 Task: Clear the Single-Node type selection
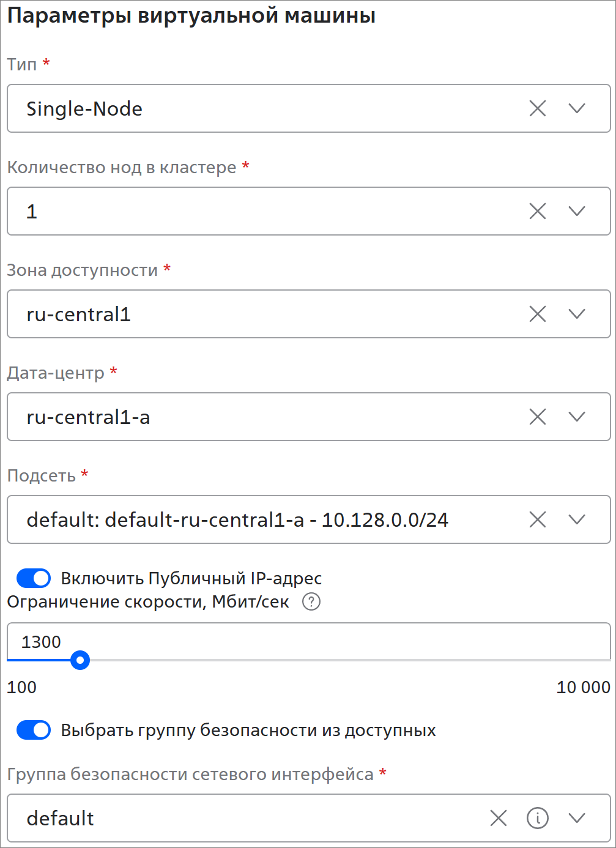click(x=537, y=109)
